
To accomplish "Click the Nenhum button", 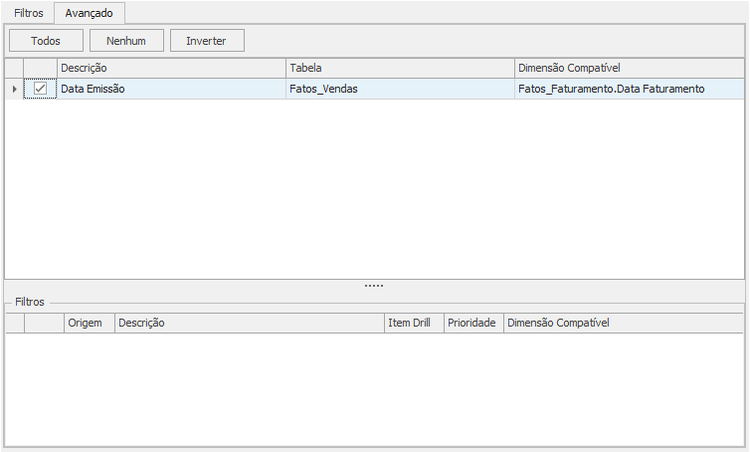I will click(x=126, y=41).
